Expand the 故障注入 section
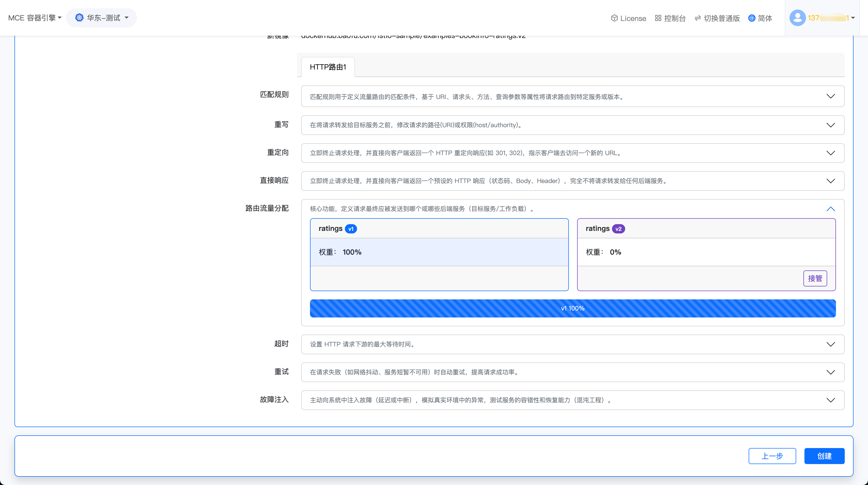 tap(831, 400)
